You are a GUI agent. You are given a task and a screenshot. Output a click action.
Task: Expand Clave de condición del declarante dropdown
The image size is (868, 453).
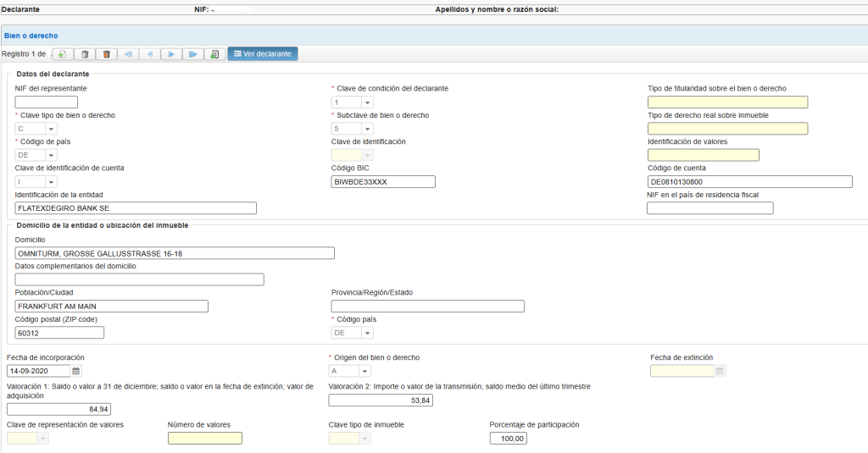click(367, 102)
